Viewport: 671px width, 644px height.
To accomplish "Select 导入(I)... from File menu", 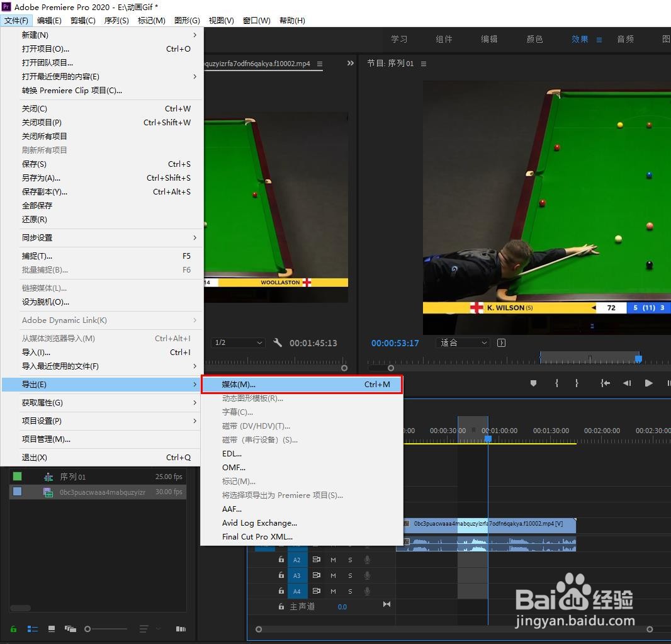I will pos(102,352).
